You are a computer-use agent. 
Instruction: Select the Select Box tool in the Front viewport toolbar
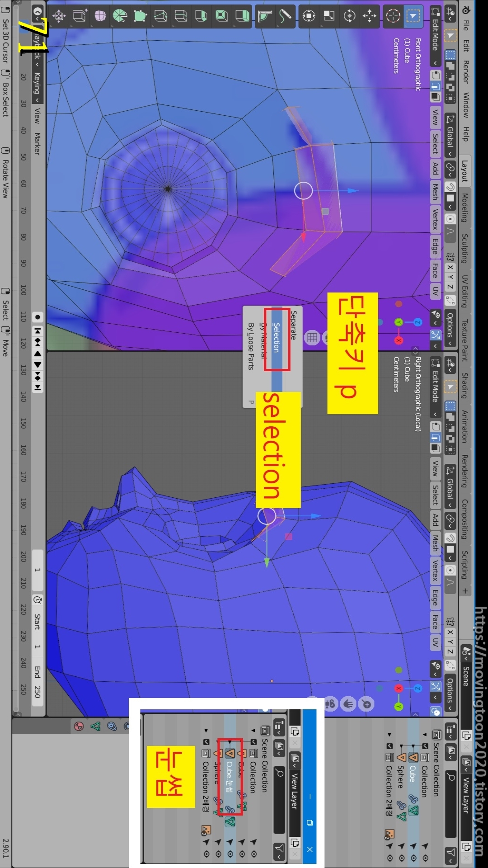pyautogui.click(x=413, y=17)
